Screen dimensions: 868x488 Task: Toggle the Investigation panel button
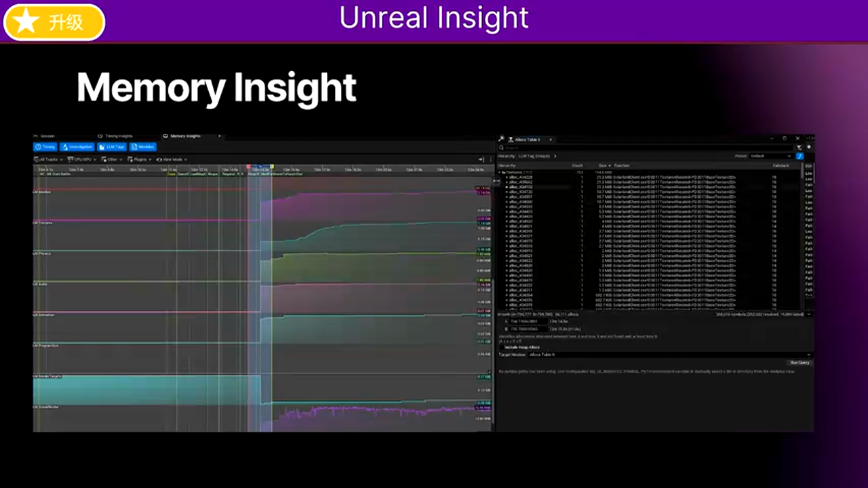77,146
